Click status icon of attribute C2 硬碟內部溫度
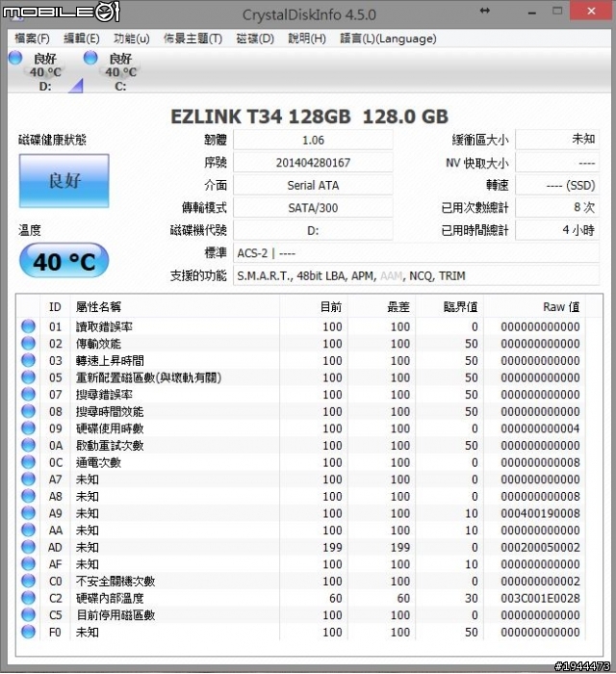 (28, 598)
